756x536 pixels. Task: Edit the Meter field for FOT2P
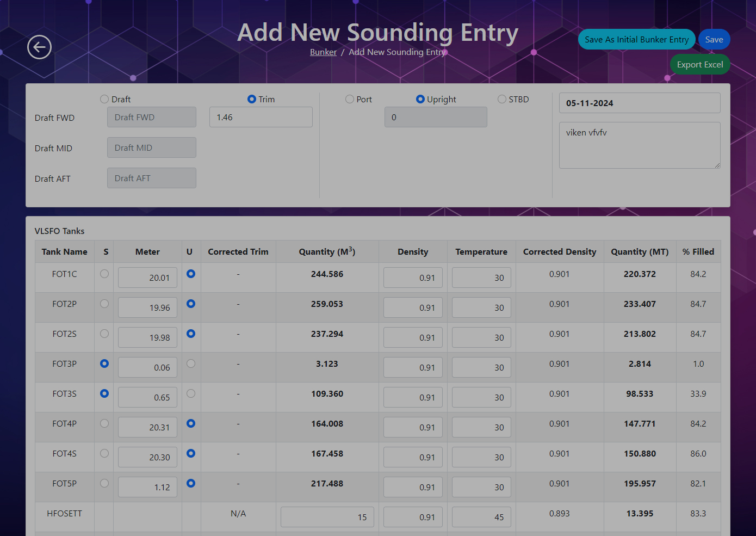pos(147,307)
